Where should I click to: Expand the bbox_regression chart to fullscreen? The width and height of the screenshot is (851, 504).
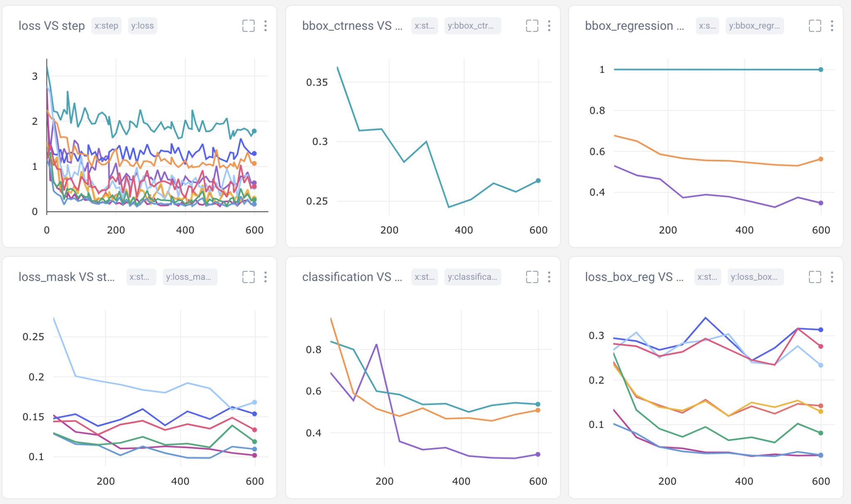(x=815, y=26)
